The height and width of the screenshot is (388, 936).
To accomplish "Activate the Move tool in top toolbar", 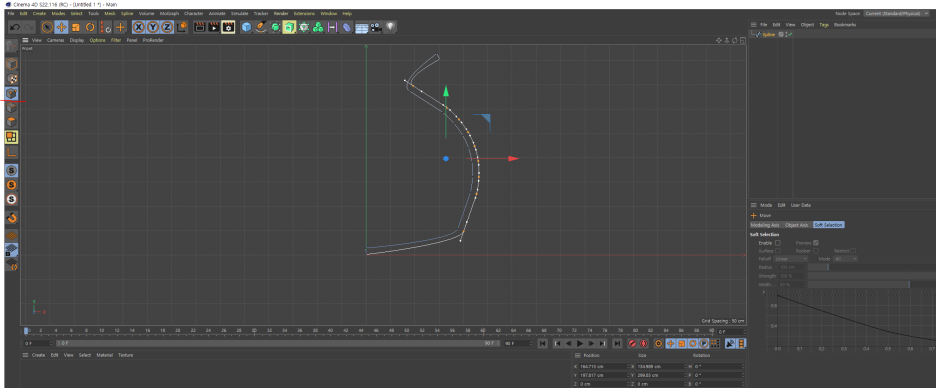I will pos(61,27).
